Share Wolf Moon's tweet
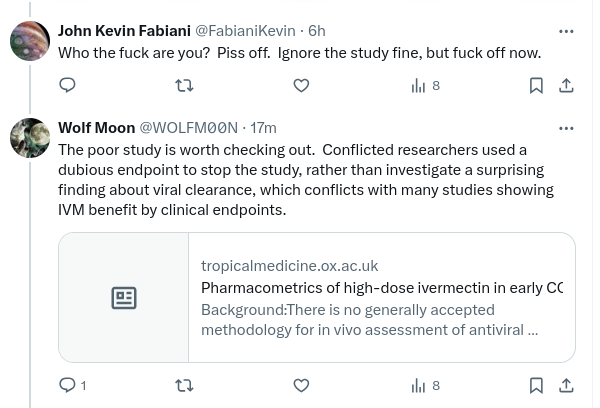Screen dimensions: 600x408 point(566,385)
